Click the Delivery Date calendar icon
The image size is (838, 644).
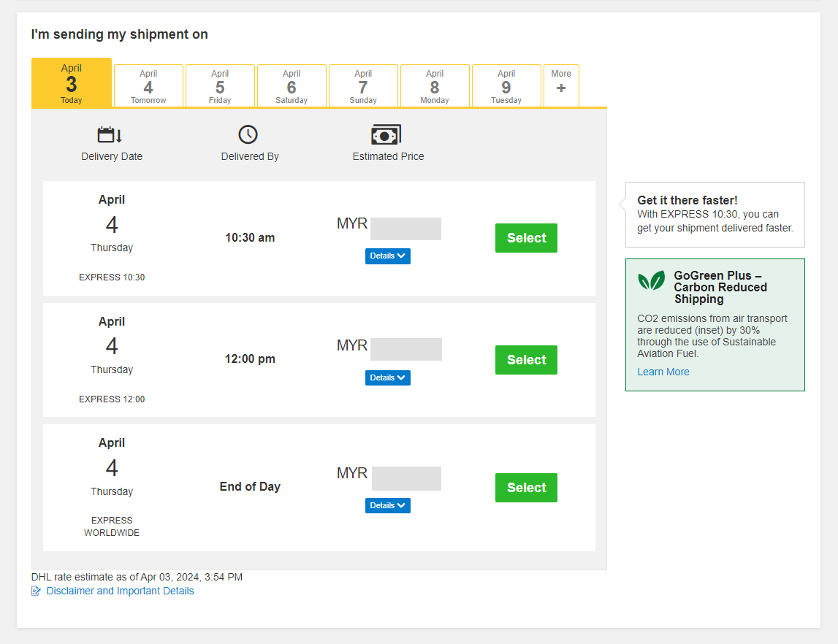click(x=110, y=134)
